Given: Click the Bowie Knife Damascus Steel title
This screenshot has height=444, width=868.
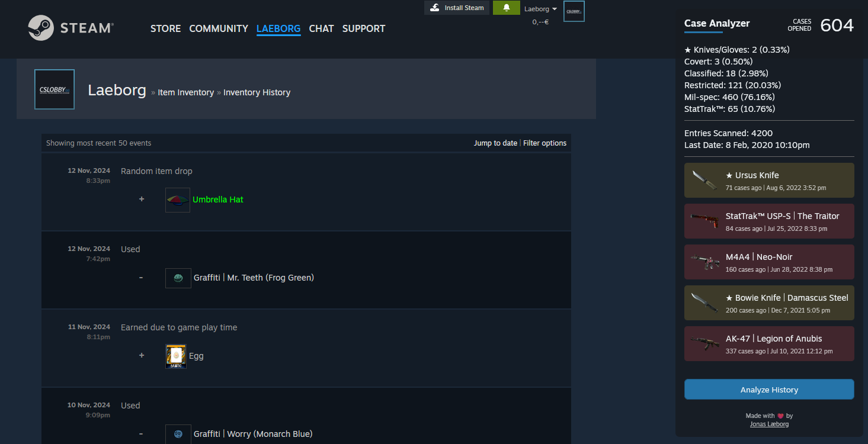Looking at the screenshot, I should click(787, 298).
